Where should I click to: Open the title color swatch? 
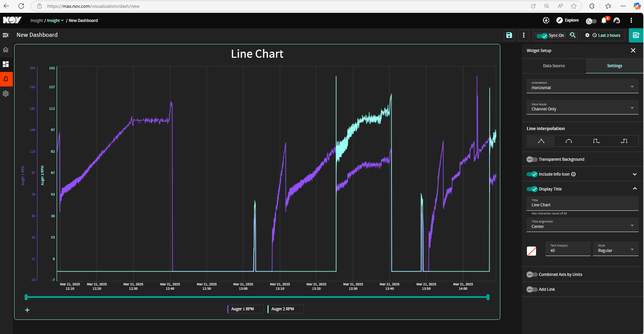531,251
